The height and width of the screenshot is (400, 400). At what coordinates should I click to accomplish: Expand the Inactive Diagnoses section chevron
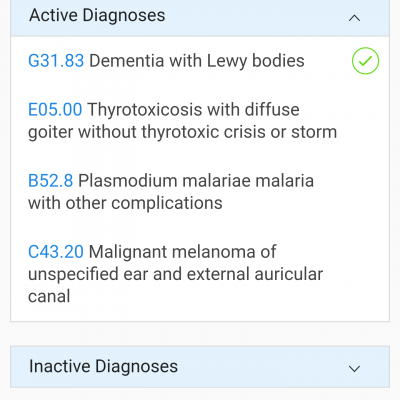click(x=354, y=368)
